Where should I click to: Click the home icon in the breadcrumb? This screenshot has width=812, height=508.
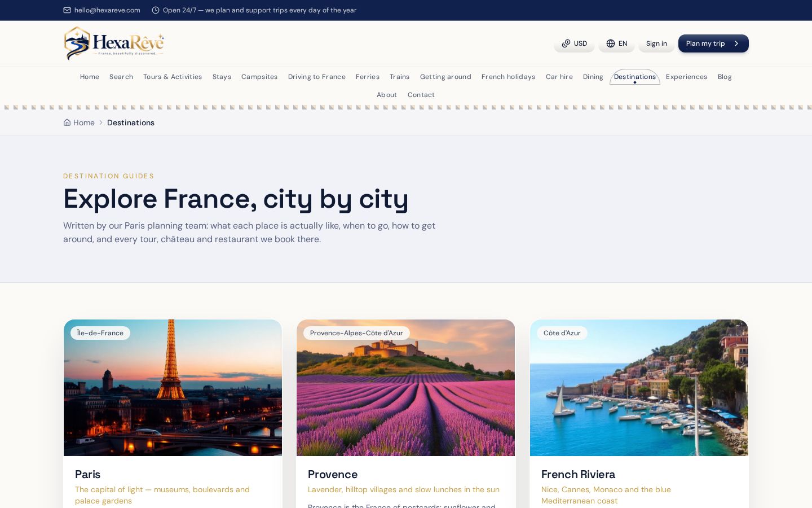(x=67, y=122)
